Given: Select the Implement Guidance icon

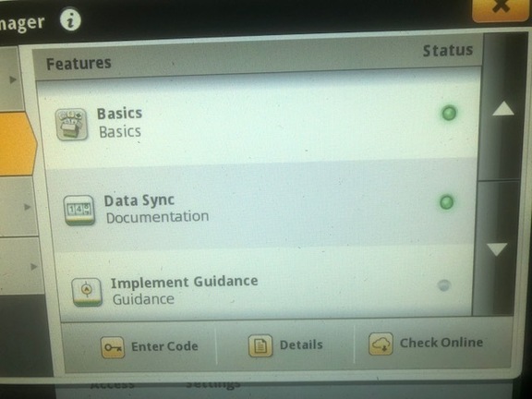Looking at the screenshot, I should (x=87, y=292).
